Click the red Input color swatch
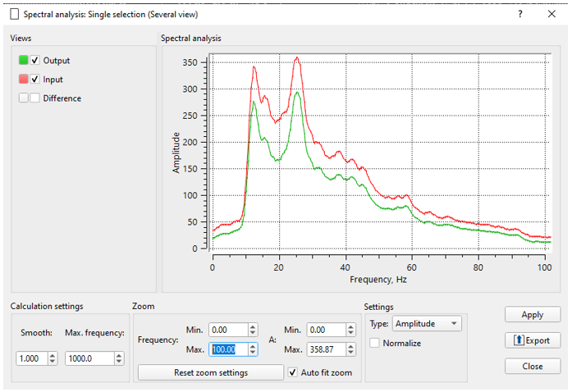The image size is (572, 392). [x=24, y=80]
